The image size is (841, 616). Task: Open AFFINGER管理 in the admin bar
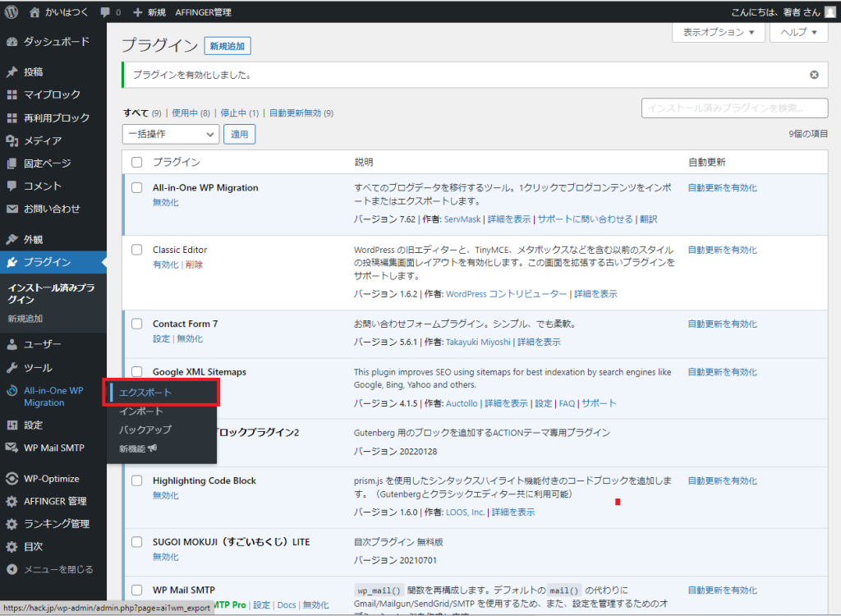tap(204, 11)
